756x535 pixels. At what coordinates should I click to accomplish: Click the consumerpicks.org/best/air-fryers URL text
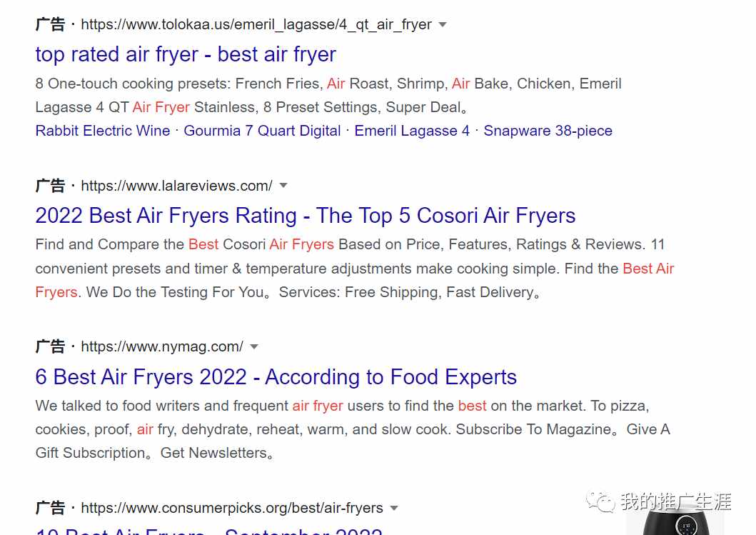(232, 508)
